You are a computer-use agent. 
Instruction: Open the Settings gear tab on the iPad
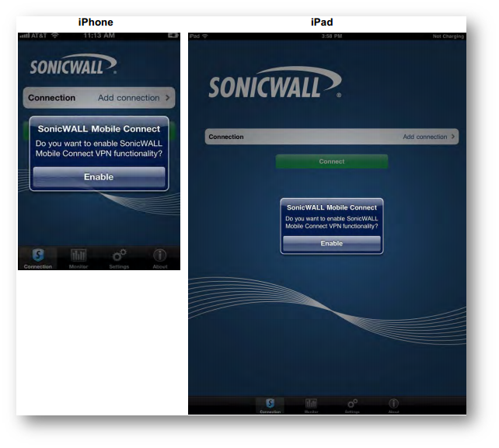[x=352, y=405]
